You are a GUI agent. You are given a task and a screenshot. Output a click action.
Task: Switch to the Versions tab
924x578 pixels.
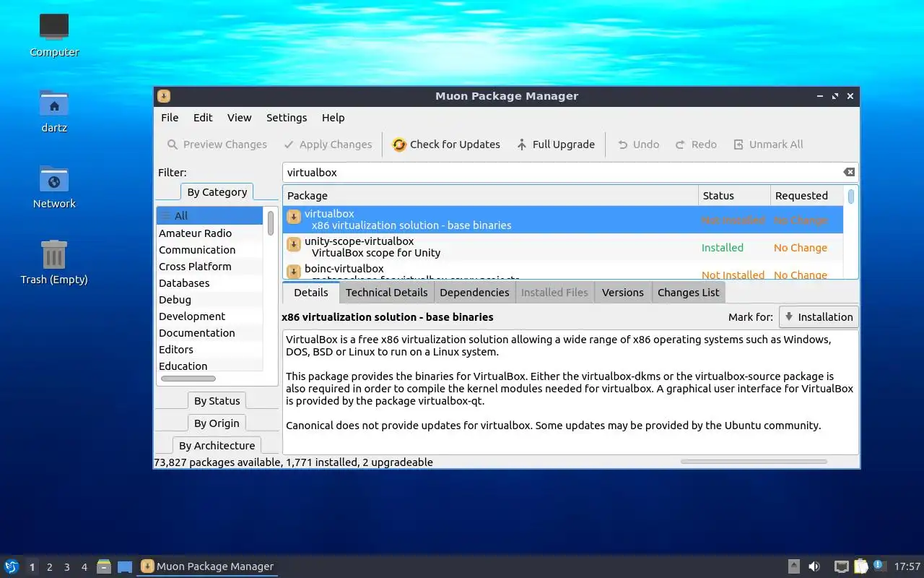click(x=623, y=293)
